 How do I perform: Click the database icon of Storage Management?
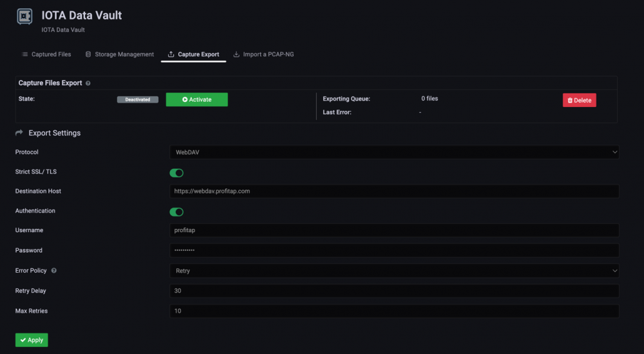pyautogui.click(x=88, y=54)
